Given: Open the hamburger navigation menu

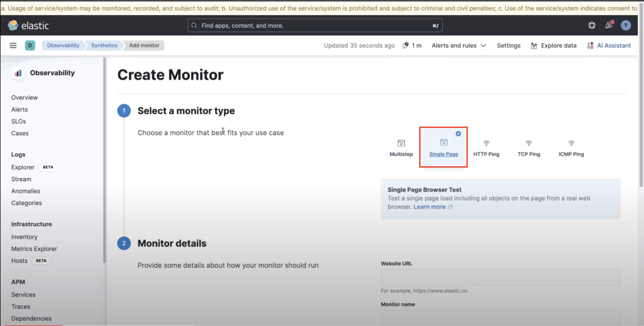Looking at the screenshot, I should tap(13, 46).
